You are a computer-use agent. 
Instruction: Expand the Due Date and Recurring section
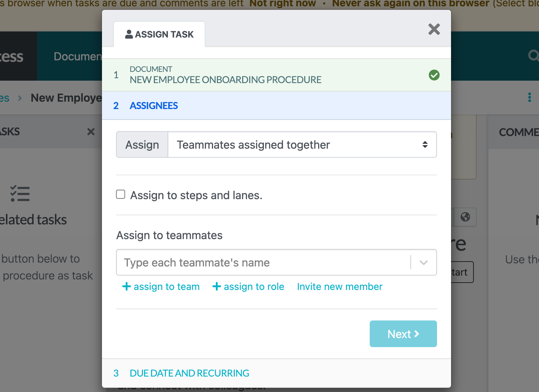pos(189,373)
